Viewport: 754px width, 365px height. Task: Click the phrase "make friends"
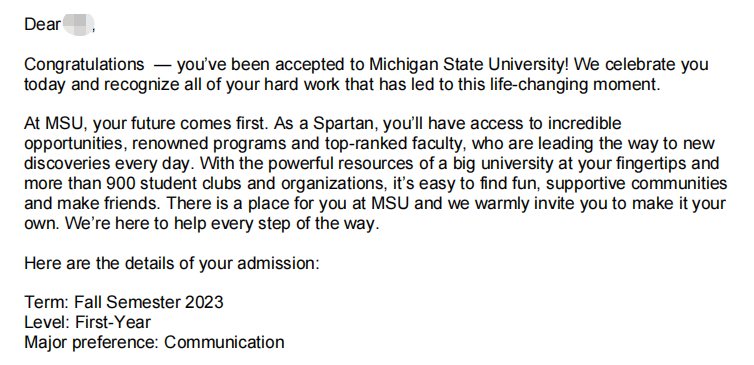pyautogui.click(x=108, y=203)
